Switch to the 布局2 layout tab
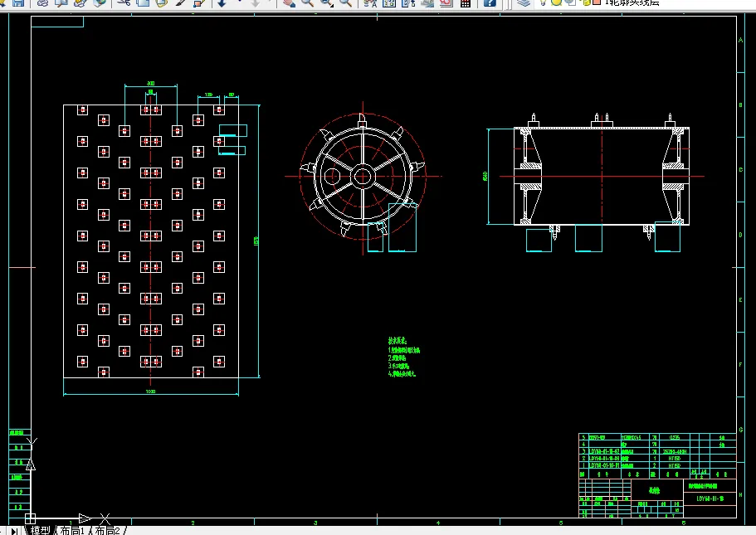 point(107,530)
